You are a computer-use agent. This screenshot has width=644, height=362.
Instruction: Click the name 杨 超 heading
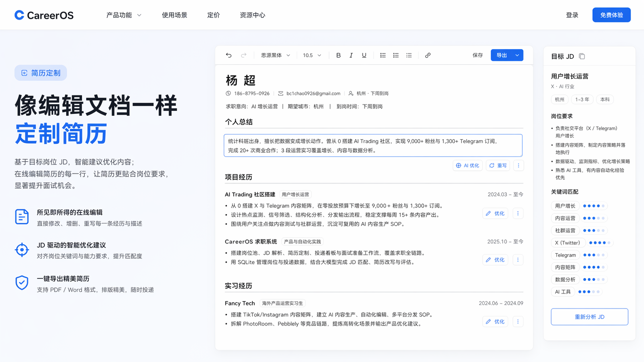241,80
